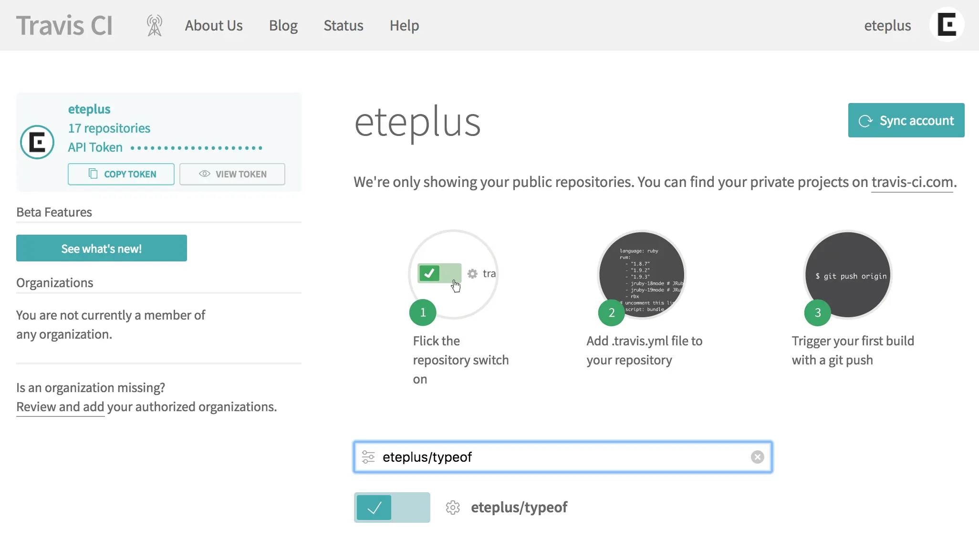Click into the repository filter field

[563, 457]
